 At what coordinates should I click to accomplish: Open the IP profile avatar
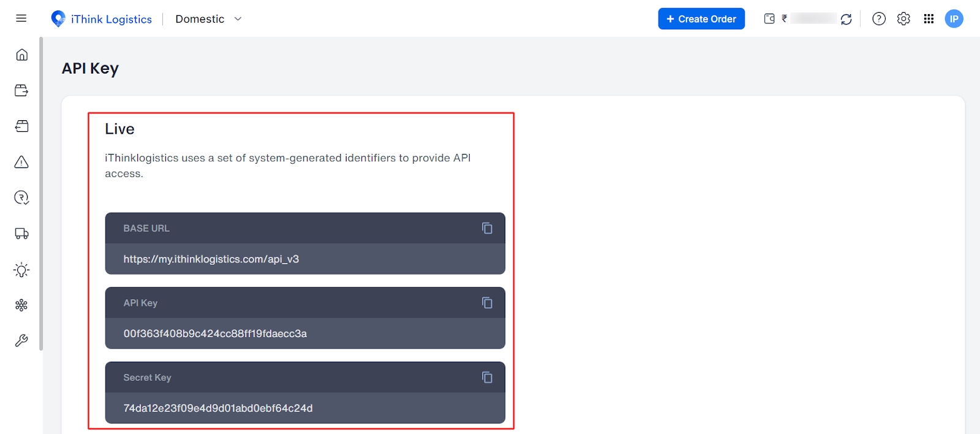click(954, 19)
